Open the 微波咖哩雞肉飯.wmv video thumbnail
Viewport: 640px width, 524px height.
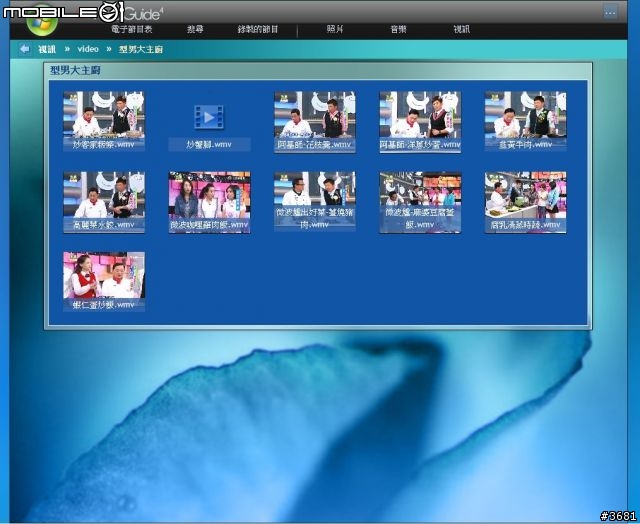pyautogui.click(x=209, y=202)
